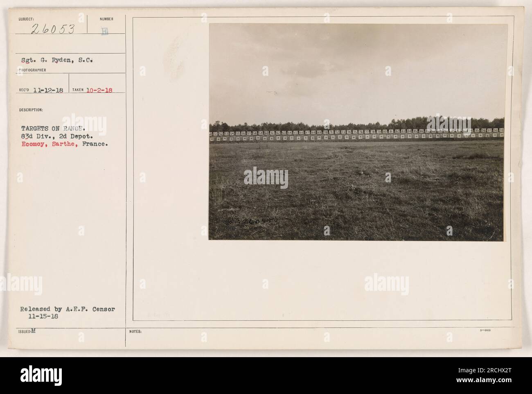Click the red 'Ecomoy, Sarthe' text
Screen dimensions: 532x394
click(48, 144)
